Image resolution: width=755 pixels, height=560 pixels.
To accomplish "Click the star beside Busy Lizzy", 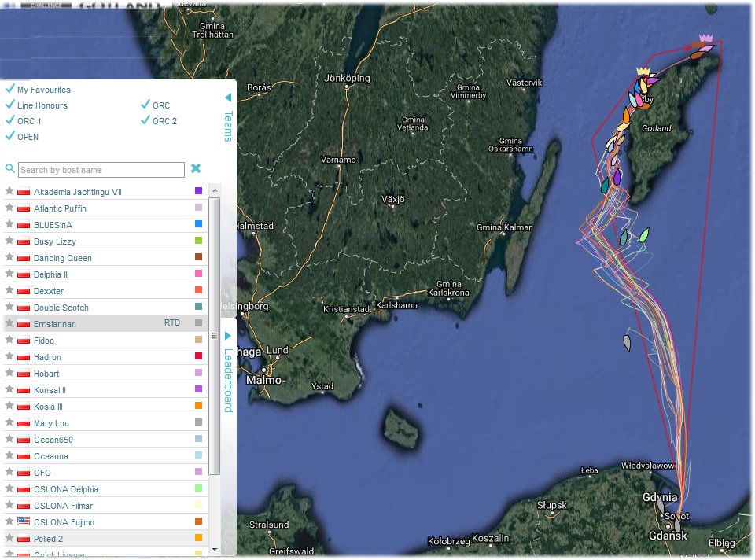I will (x=9, y=241).
